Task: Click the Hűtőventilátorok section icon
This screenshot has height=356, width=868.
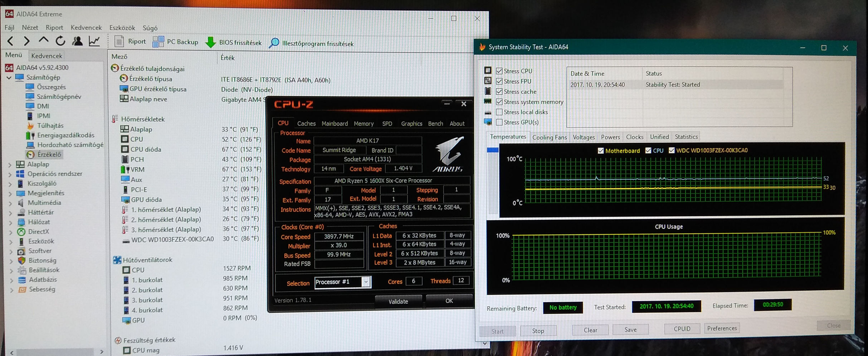Action: 117,260
